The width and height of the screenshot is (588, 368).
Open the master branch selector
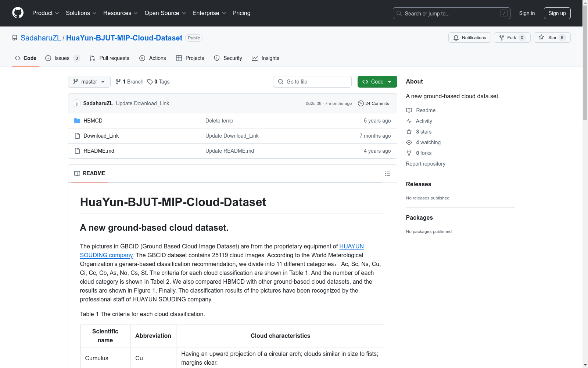point(89,82)
